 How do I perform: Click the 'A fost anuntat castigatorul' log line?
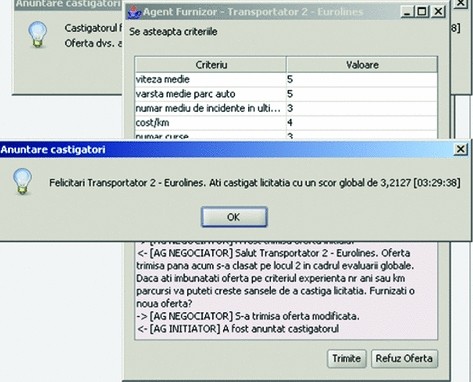click(238, 329)
